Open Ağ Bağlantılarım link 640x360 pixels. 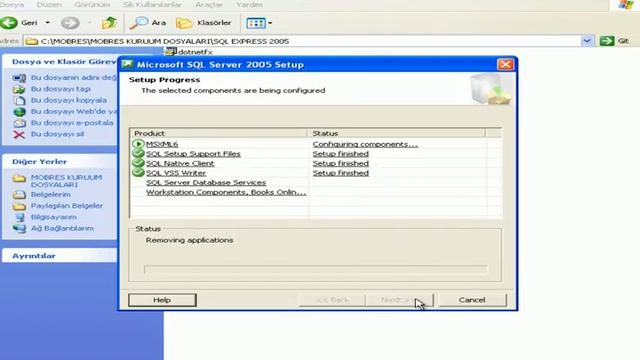pyautogui.click(x=62, y=228)
